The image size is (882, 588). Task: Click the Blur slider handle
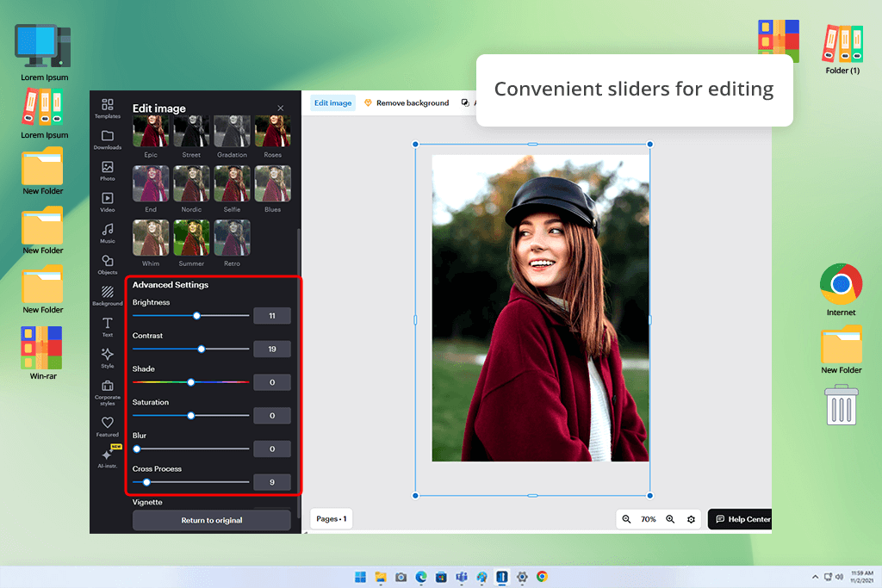pyautogui.click(x=137, y=449)
